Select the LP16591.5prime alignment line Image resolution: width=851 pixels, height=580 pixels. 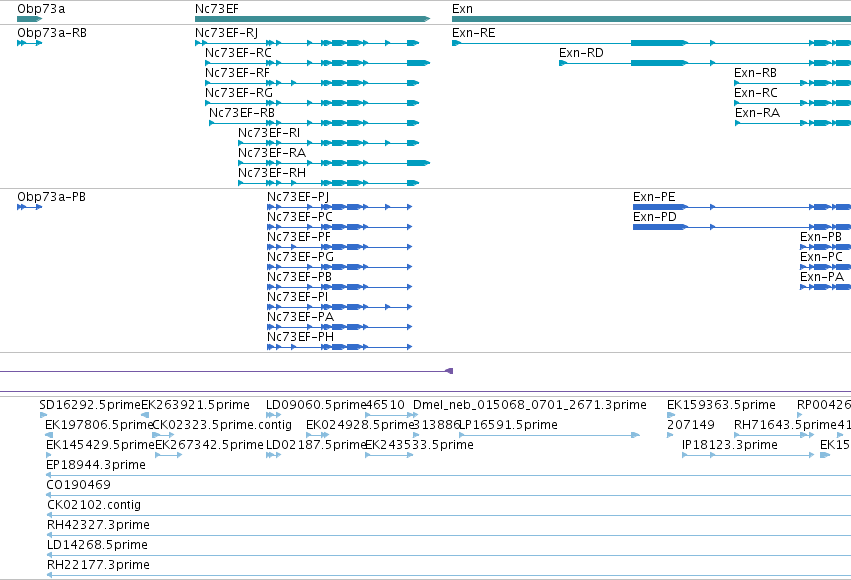tap(549, 435)
